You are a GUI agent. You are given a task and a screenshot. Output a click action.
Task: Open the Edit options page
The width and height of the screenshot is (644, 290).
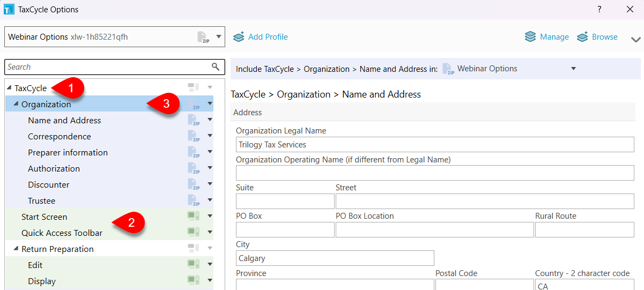[x=35, y=265]
